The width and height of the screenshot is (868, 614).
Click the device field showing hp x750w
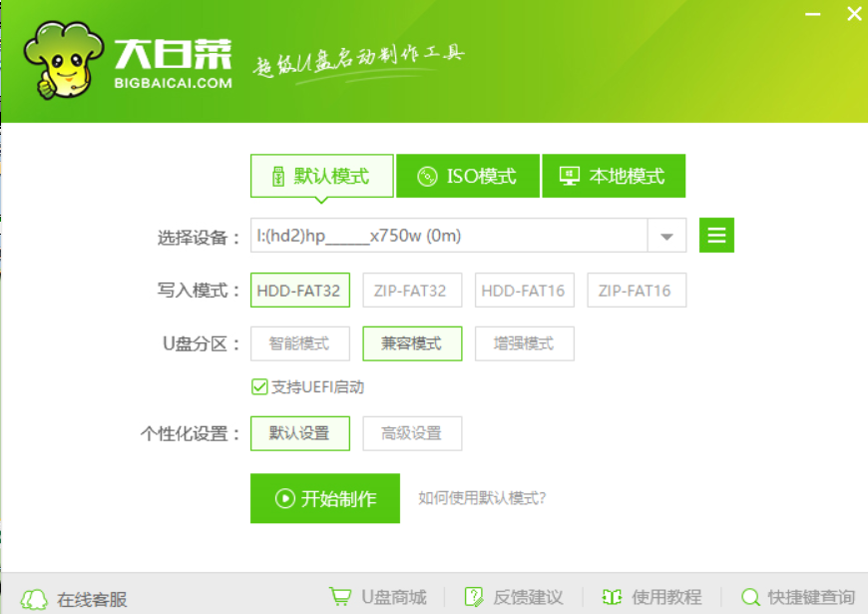[x=449, y=236]
